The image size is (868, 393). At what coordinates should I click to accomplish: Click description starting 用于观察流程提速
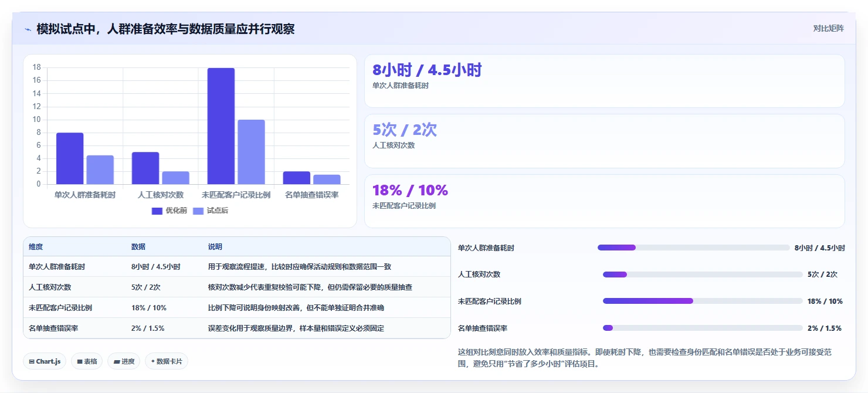tap(300, 267)
